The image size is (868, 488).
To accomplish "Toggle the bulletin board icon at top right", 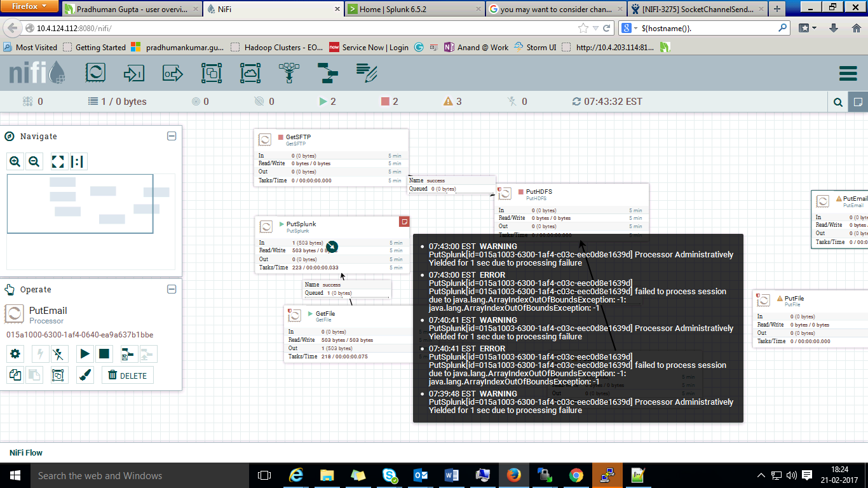I will point(858,102).
